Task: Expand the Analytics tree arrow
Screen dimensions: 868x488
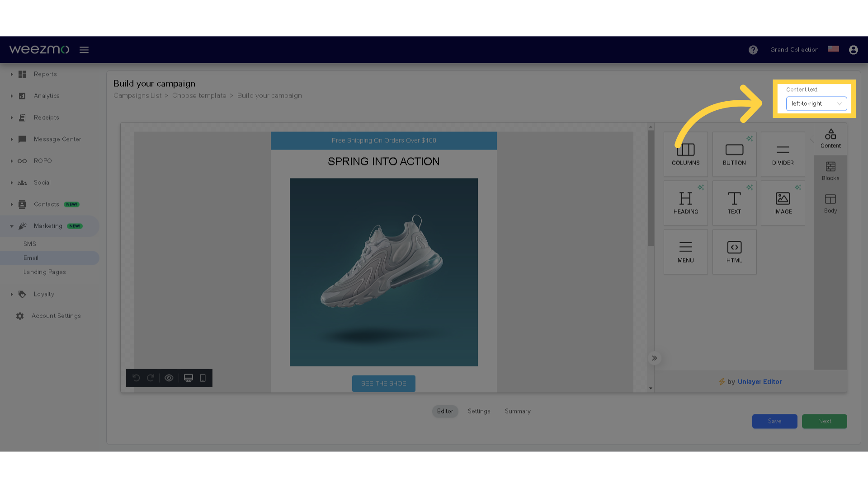Action: point(12,96)
